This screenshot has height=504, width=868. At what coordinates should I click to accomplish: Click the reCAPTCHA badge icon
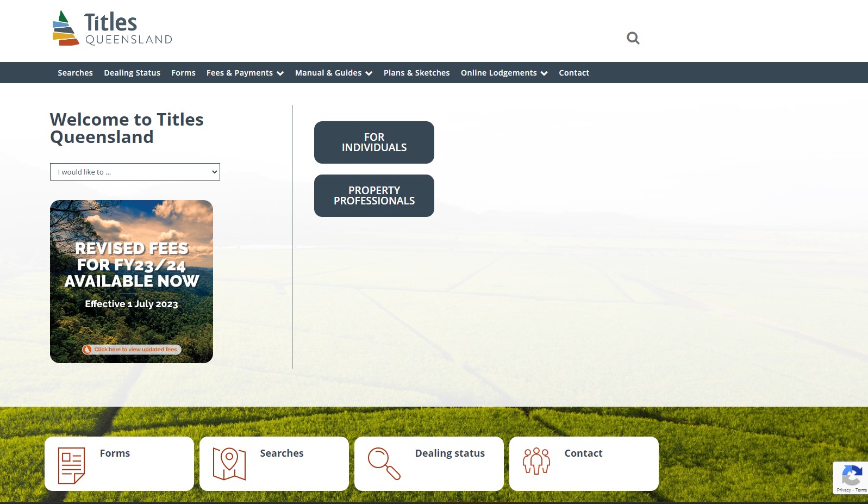coord(852,476)
